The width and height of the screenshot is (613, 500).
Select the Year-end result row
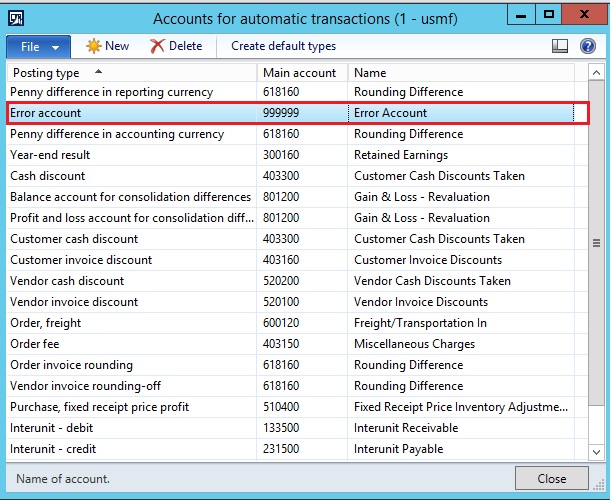point(130,155)
